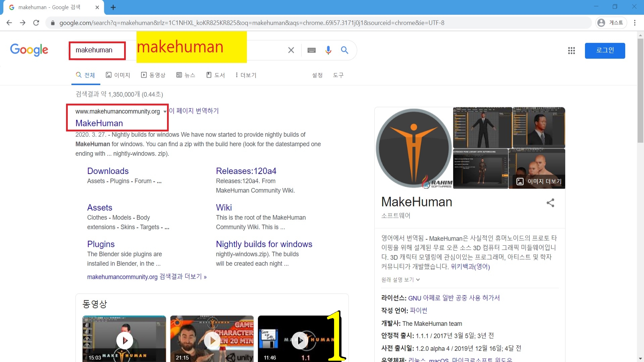Close the makehuman Google search tab
This screenshot has width=644, height=362.
pyautogui.click(x=97, y=7)
